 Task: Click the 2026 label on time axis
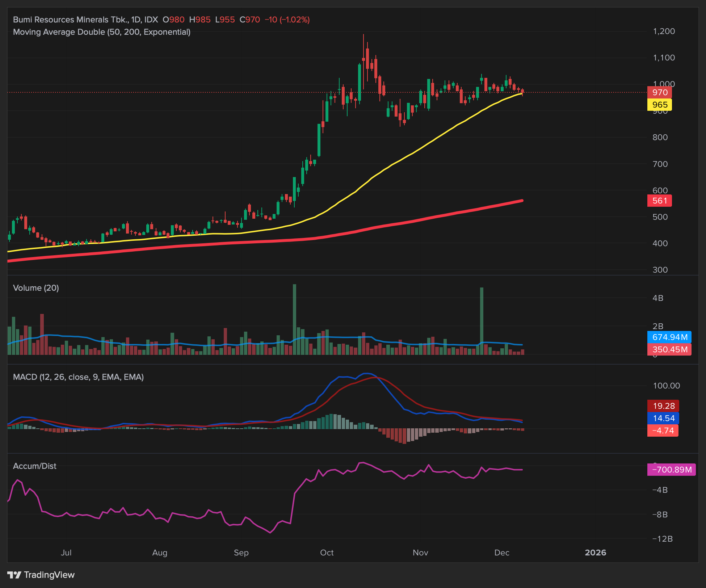click(x=595, y=553)
